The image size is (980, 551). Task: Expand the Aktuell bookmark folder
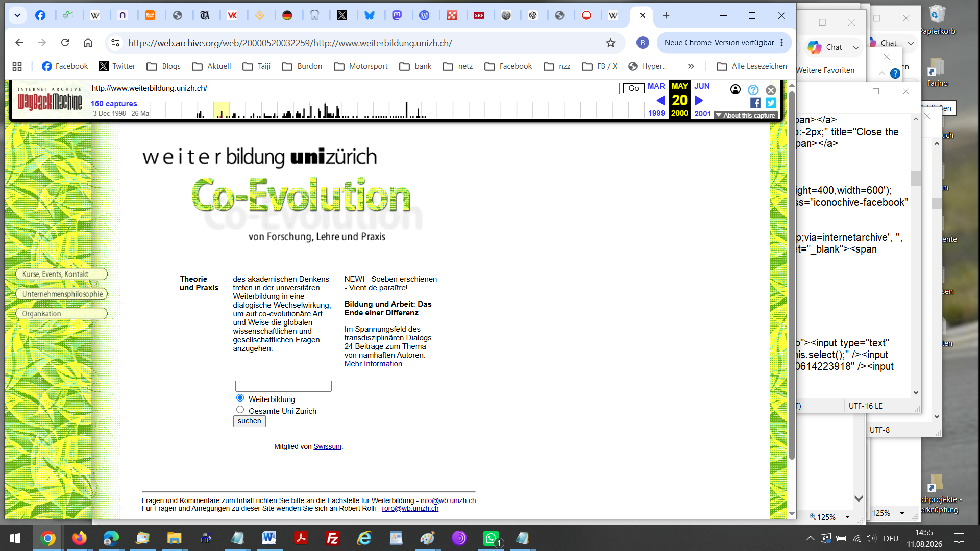click(211, 66)
